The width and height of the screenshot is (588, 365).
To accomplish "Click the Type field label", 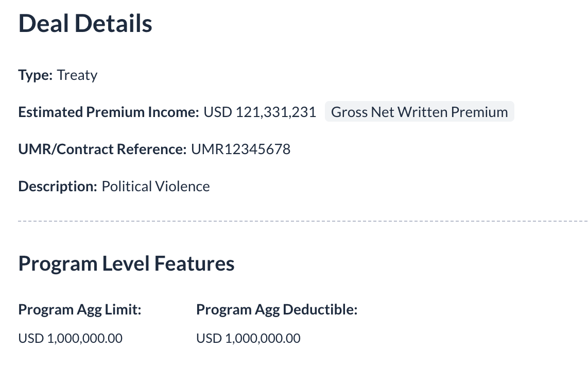I will point(36,75).
